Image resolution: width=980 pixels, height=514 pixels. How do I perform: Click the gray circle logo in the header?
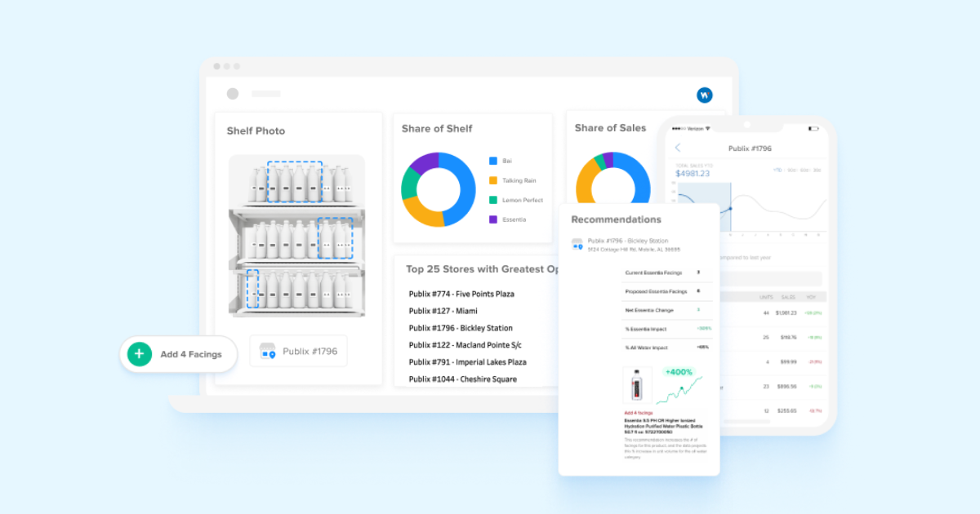click(233, 94)
